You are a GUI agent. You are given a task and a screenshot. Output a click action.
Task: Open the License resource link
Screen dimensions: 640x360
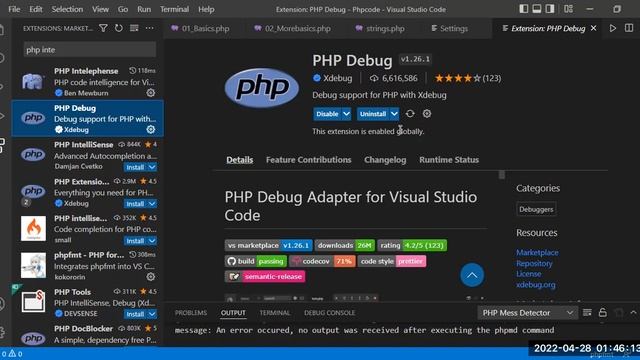(529, 274)
